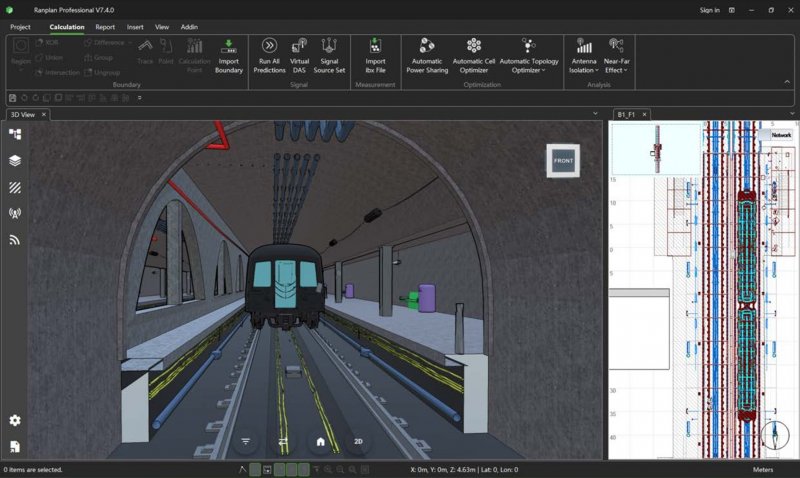Screen dimensions: 800x478
Task: Open the Insert ribbon tab
Action: pyautogui.click(x=135, y=27)
